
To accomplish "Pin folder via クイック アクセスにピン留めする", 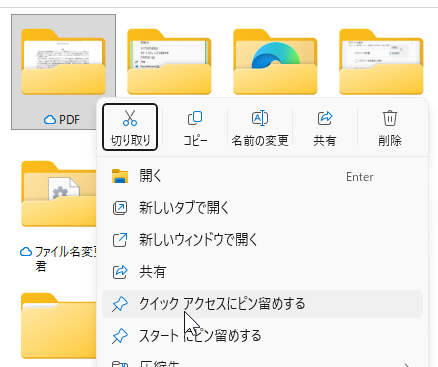I will tap(262, 304).
